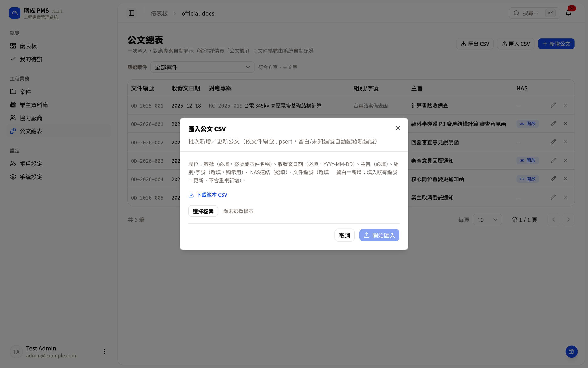588x368 pixels.
Task: Click the search field 搜尋
Action: 534,13
